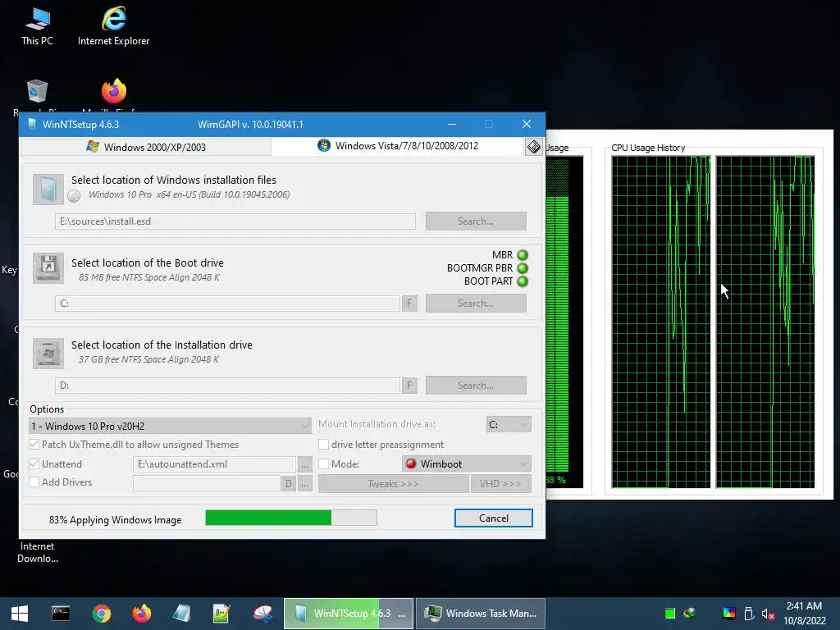Switch to Windows Vista/7/8/10/2008/2012 tab

tap(398, 146)
